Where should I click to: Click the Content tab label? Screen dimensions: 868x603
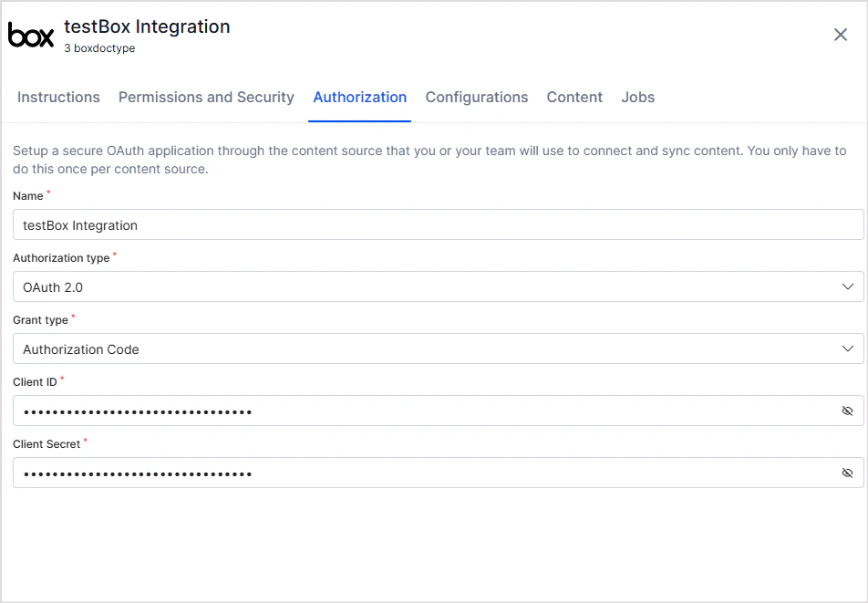(574, 98)
